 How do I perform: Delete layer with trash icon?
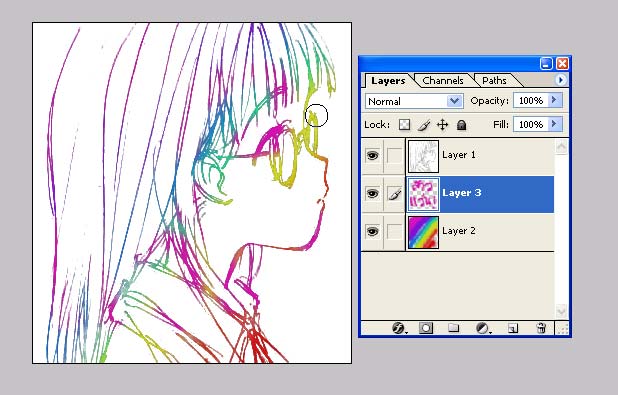(542, 328)
